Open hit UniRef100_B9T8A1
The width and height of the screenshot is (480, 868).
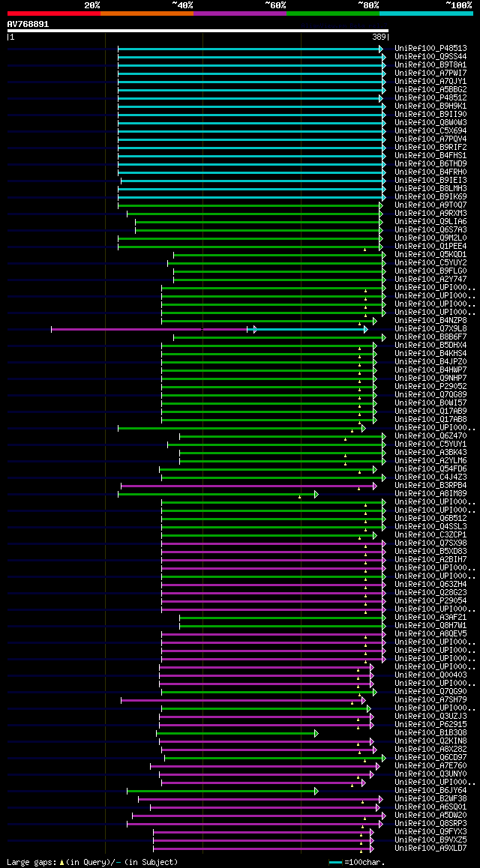pos(430,65)
